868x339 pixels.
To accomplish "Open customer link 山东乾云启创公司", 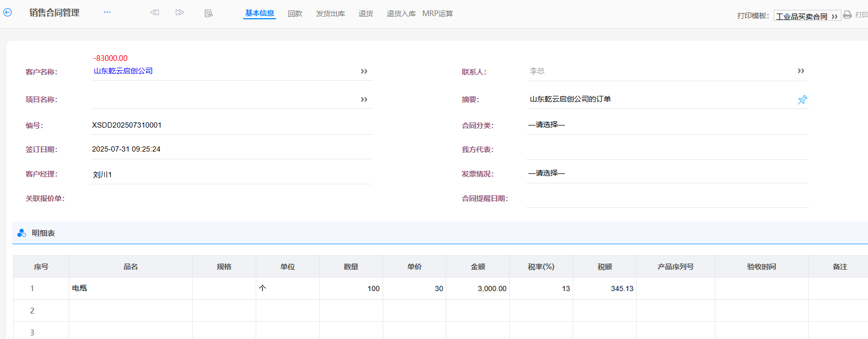I will click(x=123, y=71).
